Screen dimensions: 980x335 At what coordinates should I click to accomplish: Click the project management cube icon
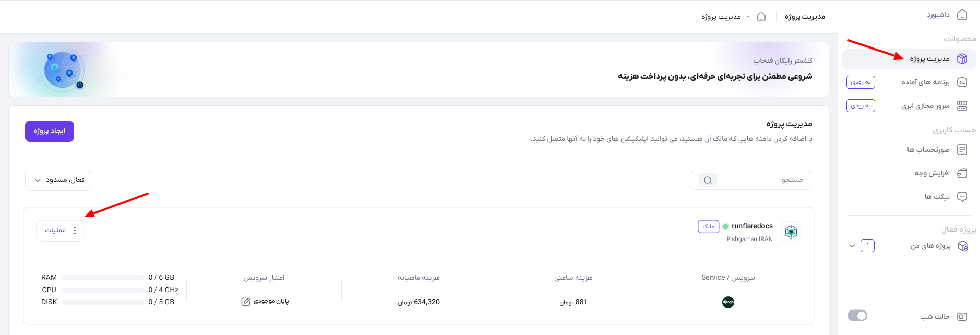pos(962,59)
